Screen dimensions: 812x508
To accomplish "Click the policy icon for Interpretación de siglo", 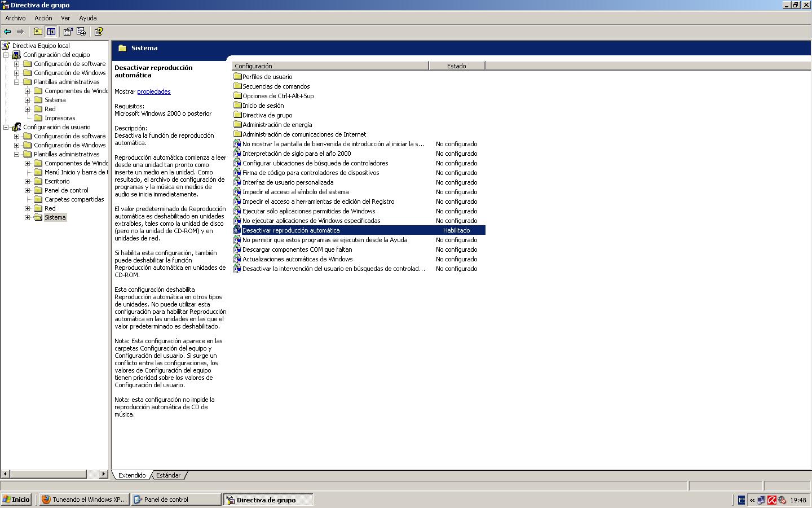I will click(x=237, y=154).
